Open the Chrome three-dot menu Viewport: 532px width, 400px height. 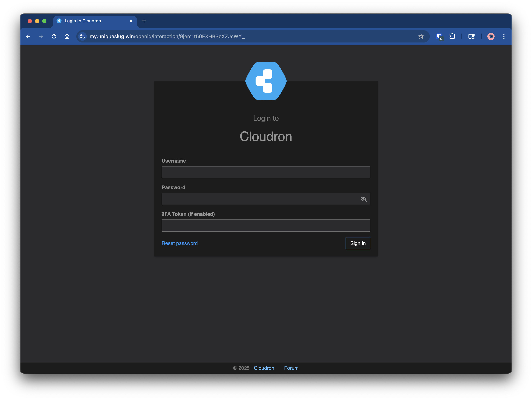click(504, 36)
